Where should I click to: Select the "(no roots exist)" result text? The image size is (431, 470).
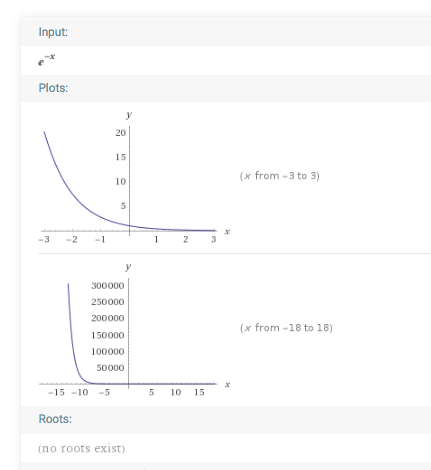click(81, 448)
